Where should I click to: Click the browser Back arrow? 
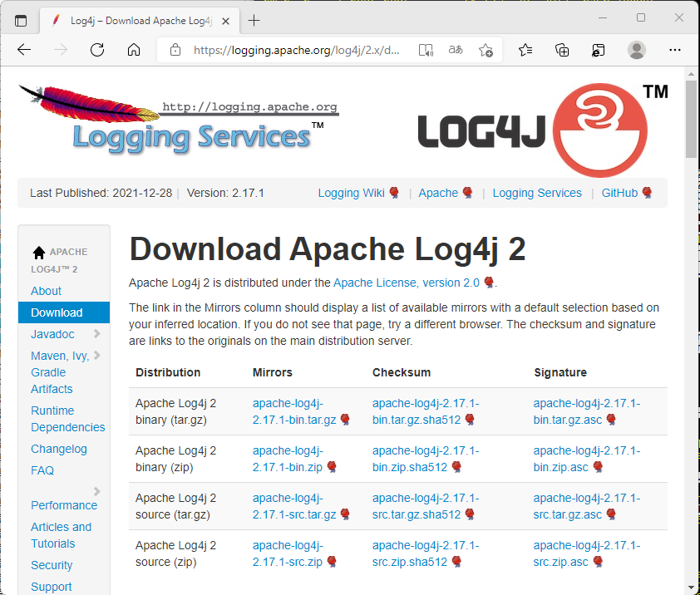[x=24, y=50]
